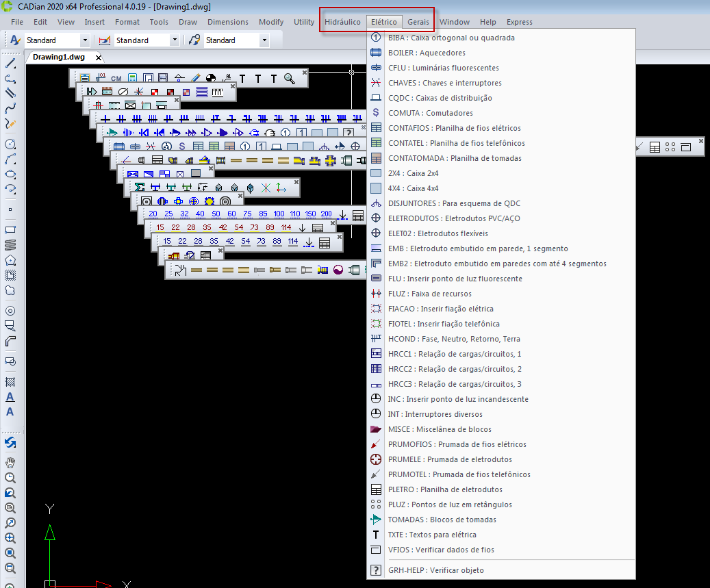Pick the 50 pipe diameter in blue size toolbar

click(x=215, y=214)
